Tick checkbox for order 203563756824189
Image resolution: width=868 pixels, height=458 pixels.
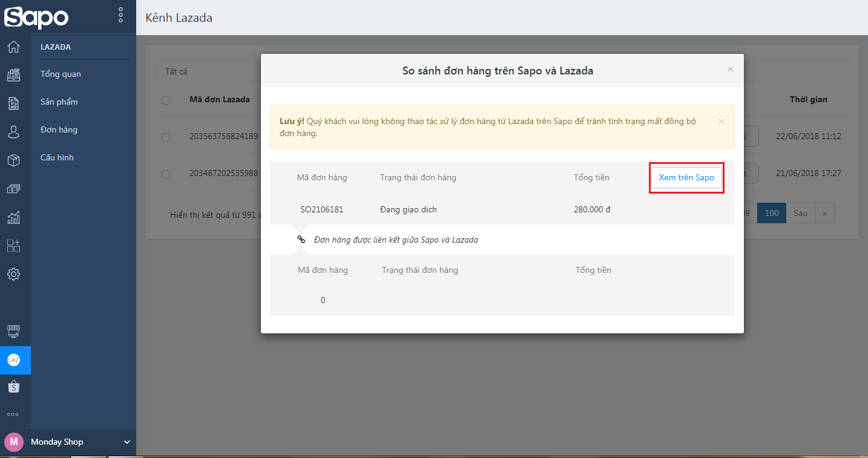tap(166, 137)
